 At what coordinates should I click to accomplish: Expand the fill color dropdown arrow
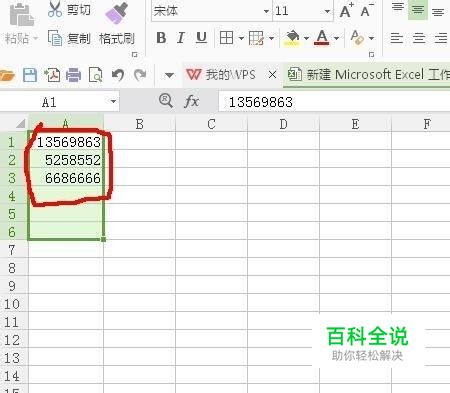tap(306, 38)
